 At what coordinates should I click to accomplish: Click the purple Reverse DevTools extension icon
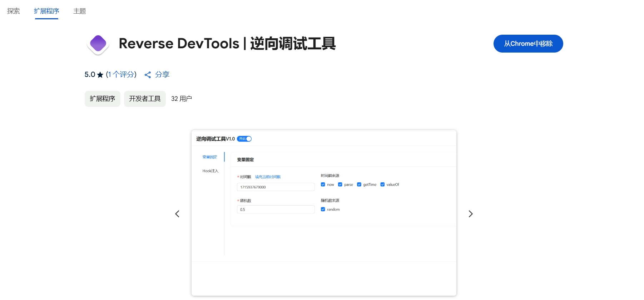pyautogui.click(x=98, y=44)
